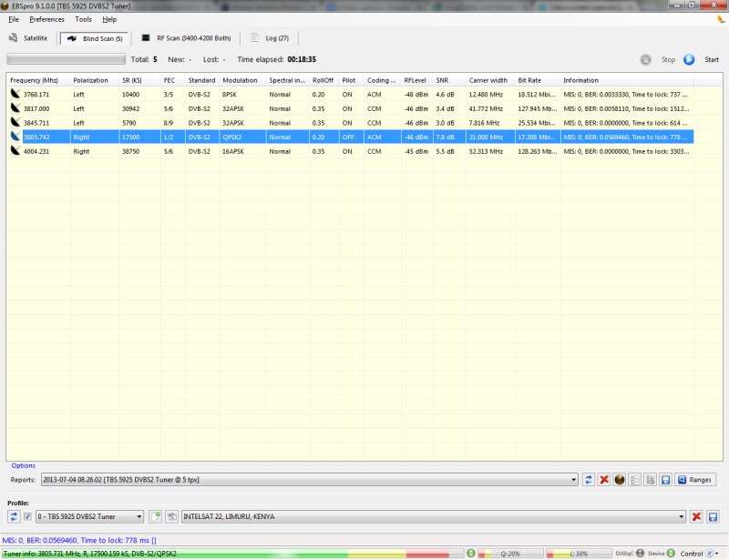
Task: Open the Preferences menu
Action: 46,19
